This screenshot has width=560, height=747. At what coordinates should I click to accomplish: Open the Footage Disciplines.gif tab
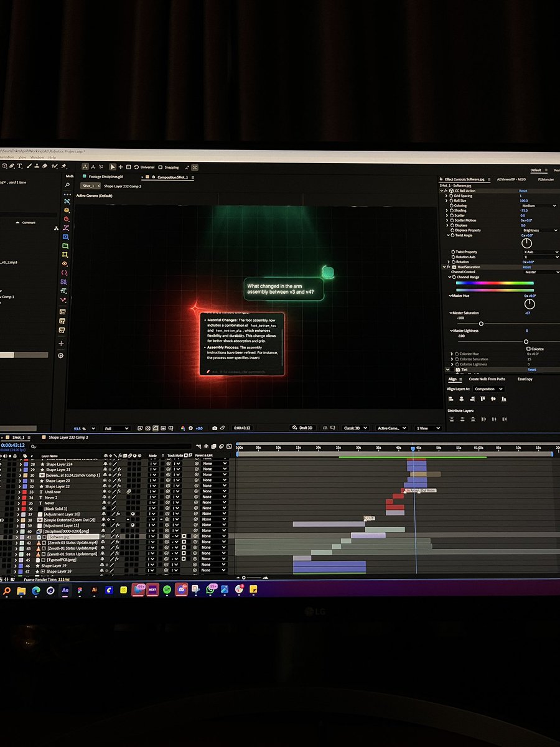(106, 177)
